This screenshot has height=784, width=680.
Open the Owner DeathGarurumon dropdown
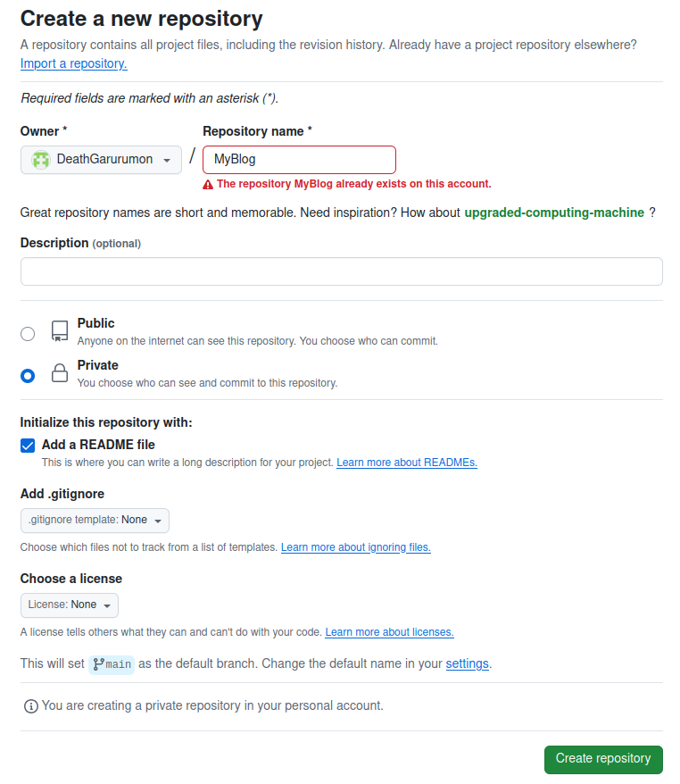[101, 160]
